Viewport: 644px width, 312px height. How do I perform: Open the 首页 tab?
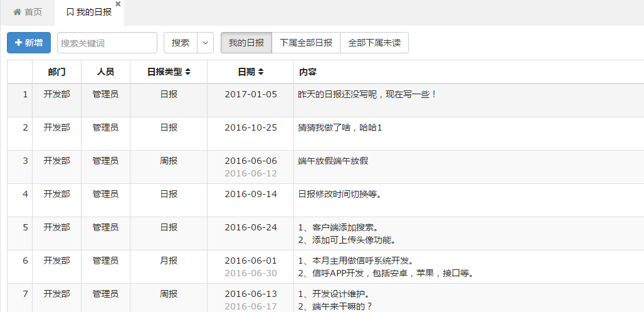click(28, 13)
